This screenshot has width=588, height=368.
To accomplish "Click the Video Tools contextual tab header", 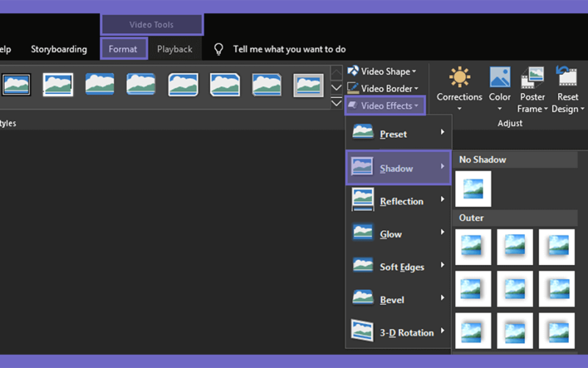I will click(x=151, y=25).
